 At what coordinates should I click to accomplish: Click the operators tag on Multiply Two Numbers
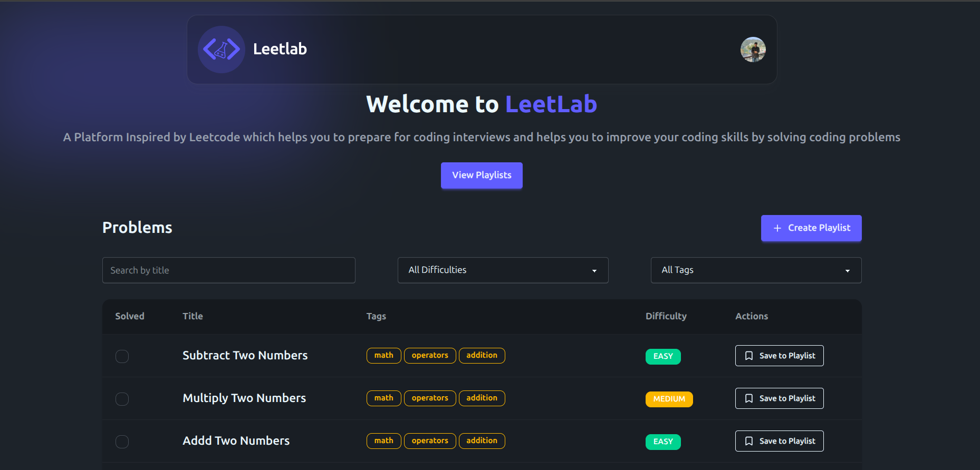[430, 398]
